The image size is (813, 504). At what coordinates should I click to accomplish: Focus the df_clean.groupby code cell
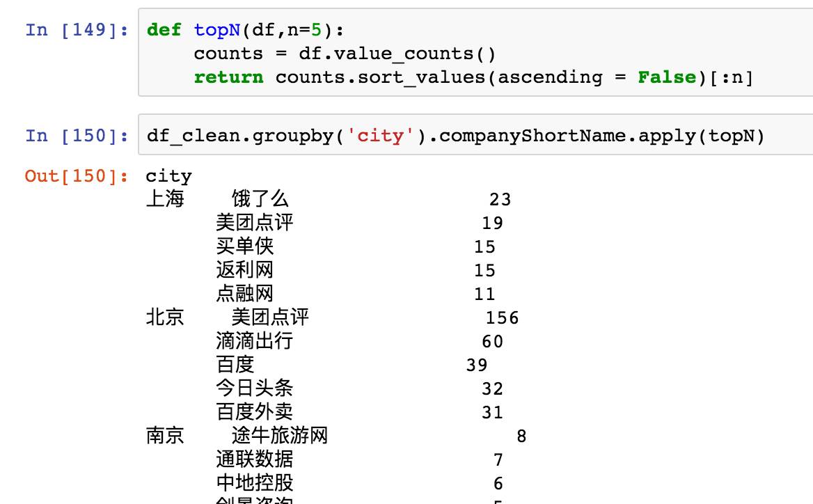(x=475, y=135)
